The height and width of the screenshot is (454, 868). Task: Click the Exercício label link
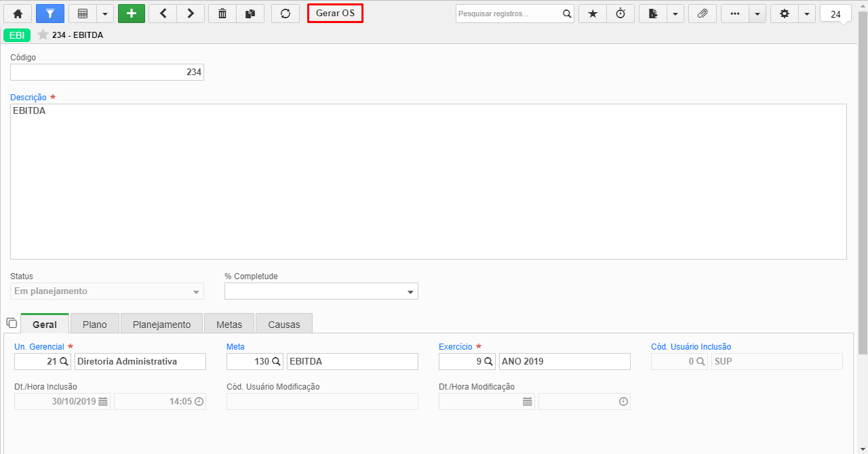pyautogui.click(x=456, y=347)
